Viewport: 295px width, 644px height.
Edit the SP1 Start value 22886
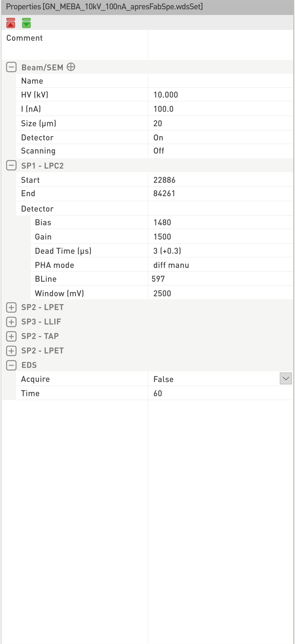click(220, 180)
